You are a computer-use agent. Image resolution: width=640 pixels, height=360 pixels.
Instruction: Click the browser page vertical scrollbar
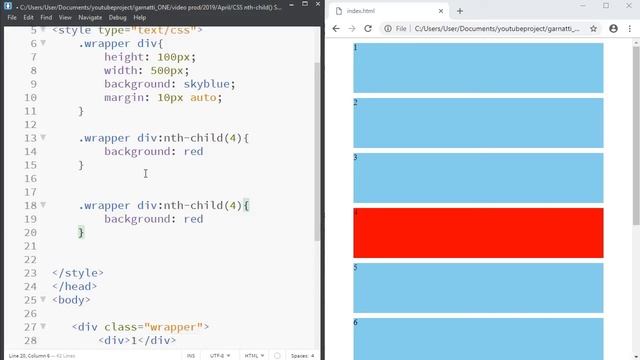click(636, 135)
